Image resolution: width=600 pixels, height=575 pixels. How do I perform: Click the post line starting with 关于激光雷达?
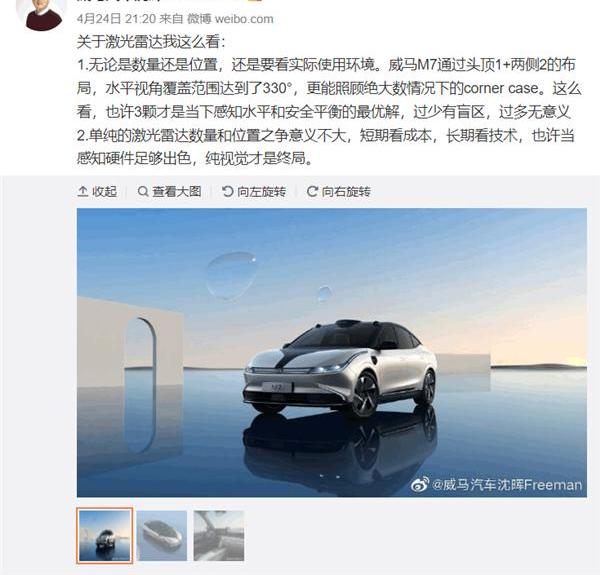tap(152, 42)
